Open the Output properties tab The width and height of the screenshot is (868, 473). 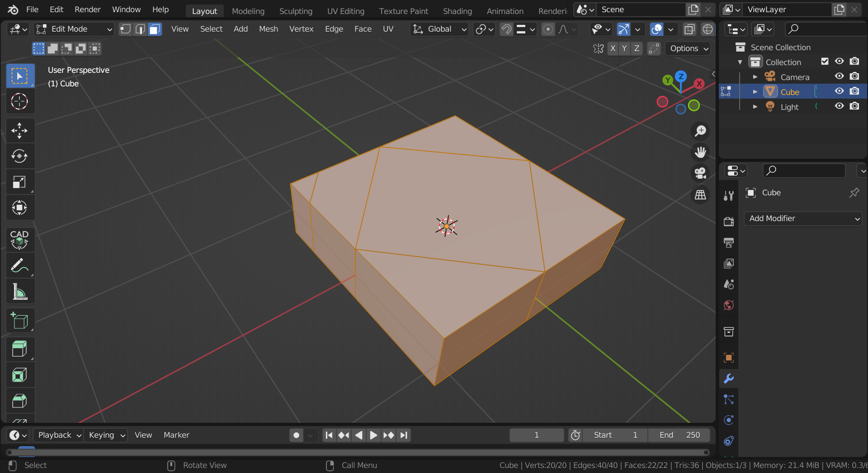tap(729, 243)
